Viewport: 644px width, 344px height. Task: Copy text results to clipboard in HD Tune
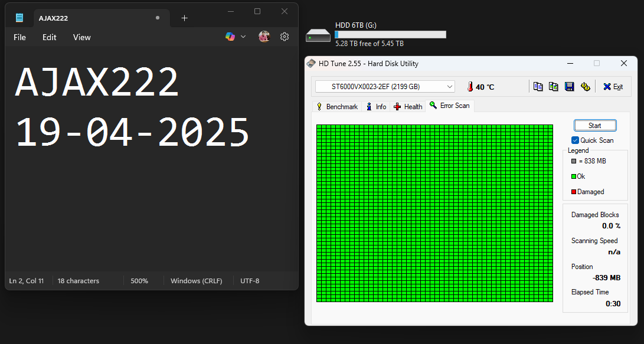538,87
